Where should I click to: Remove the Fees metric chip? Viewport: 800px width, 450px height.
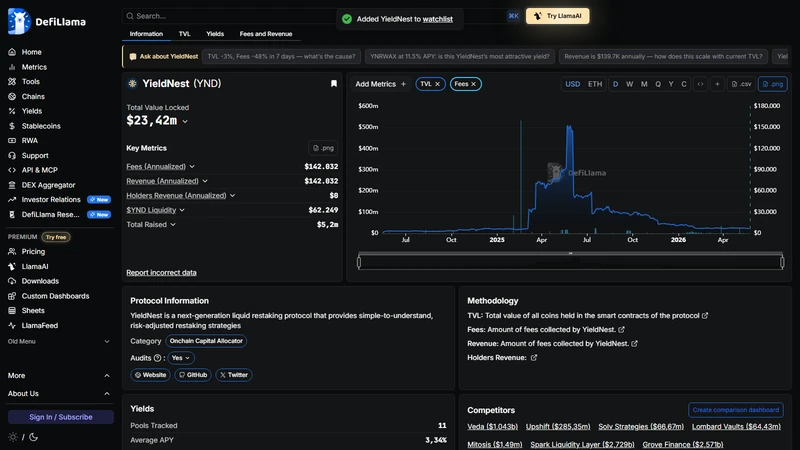click(473, 84)
